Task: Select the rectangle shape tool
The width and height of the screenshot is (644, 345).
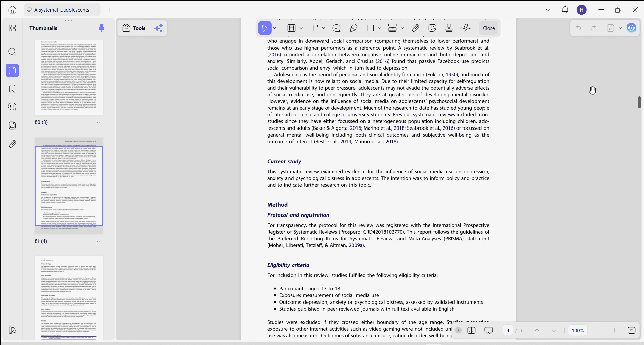Action: (370, 28)
